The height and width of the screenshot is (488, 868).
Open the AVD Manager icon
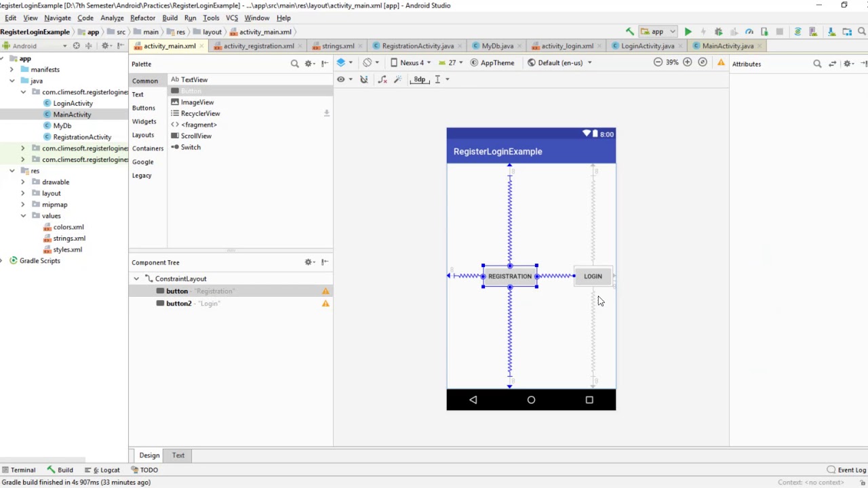tap(814, 32)
